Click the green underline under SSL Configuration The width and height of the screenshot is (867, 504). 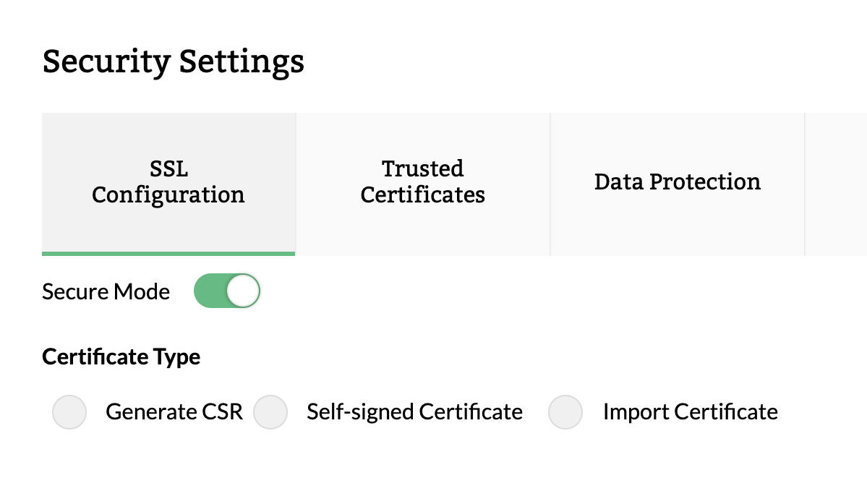168,253
